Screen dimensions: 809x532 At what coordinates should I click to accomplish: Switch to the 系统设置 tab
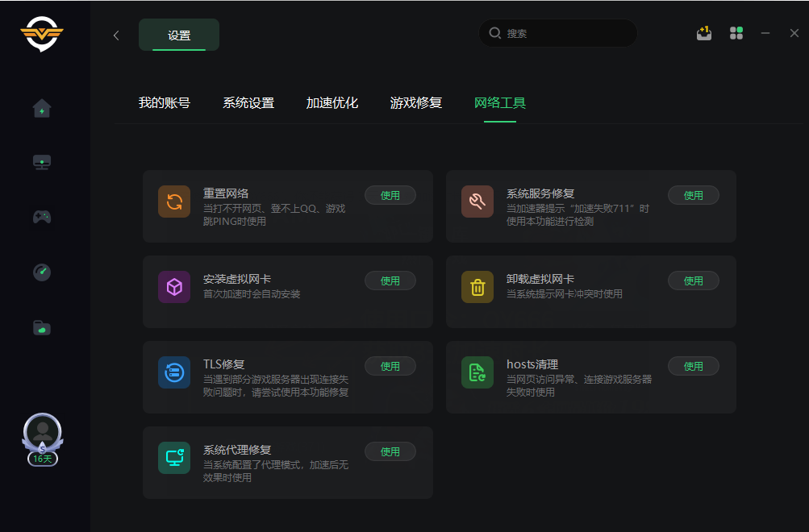coord(248,103)
